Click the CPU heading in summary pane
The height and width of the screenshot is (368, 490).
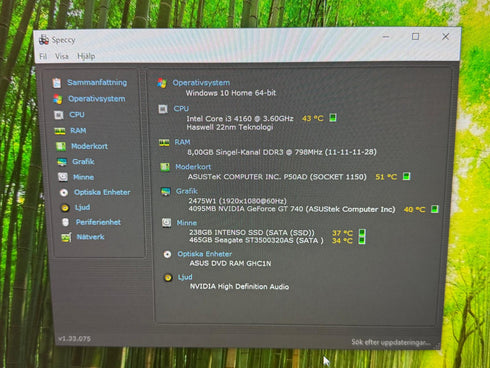[181, 109]
